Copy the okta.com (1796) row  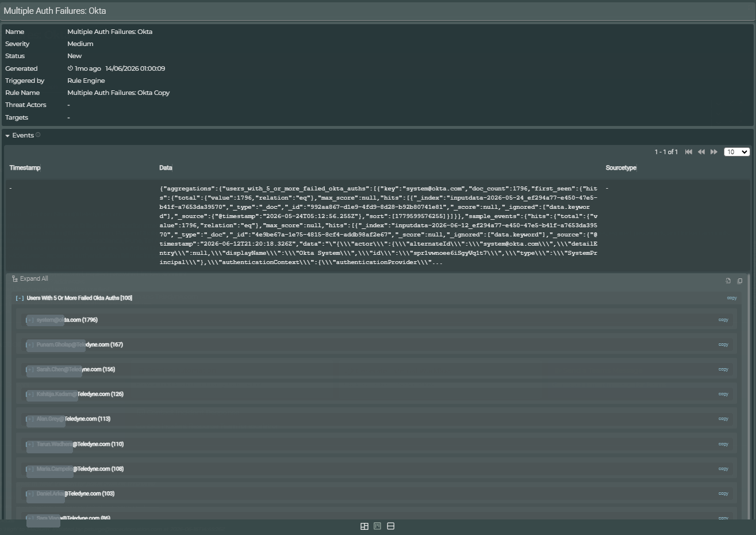723,320
